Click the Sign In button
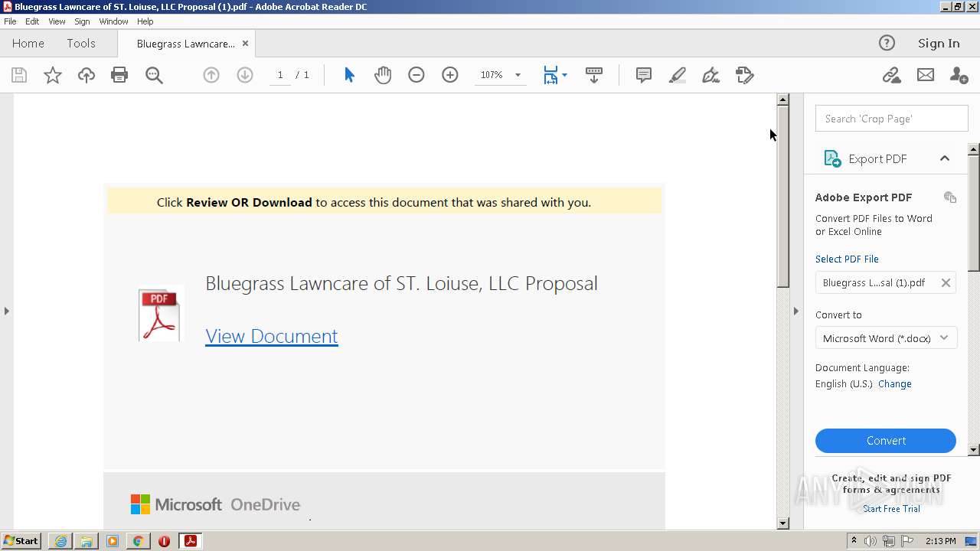The width and height of the screenshot is (980, 551). coord(939,43)
